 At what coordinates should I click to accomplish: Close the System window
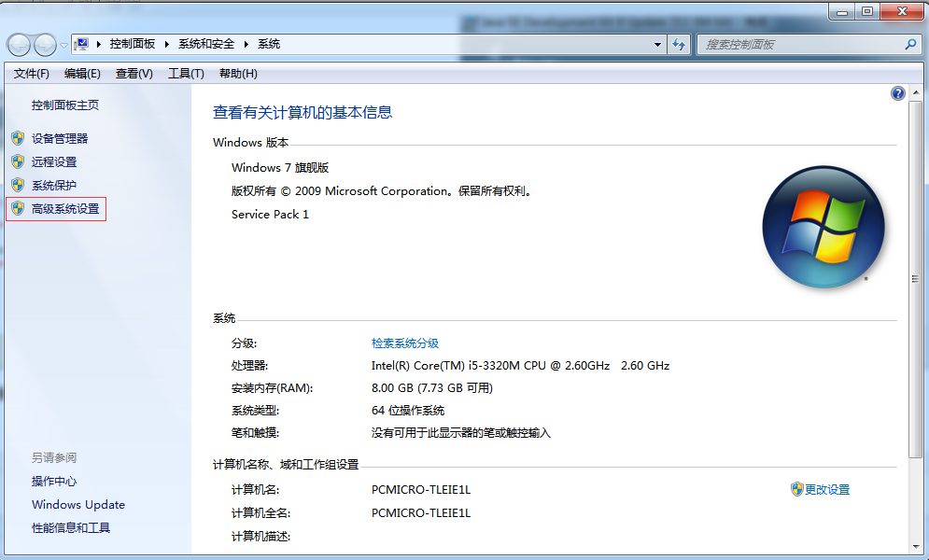click(x=902, y=11)
